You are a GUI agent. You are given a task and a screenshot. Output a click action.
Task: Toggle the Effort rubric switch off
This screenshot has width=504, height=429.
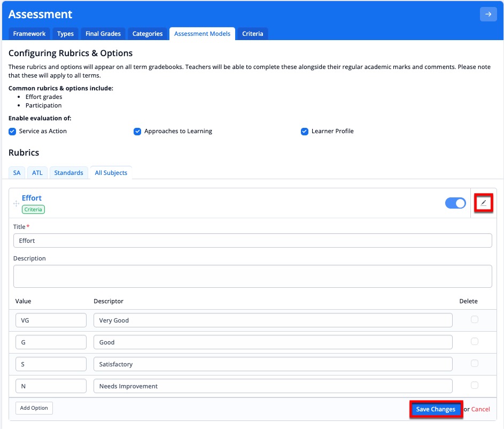click(x=455, y=203)
